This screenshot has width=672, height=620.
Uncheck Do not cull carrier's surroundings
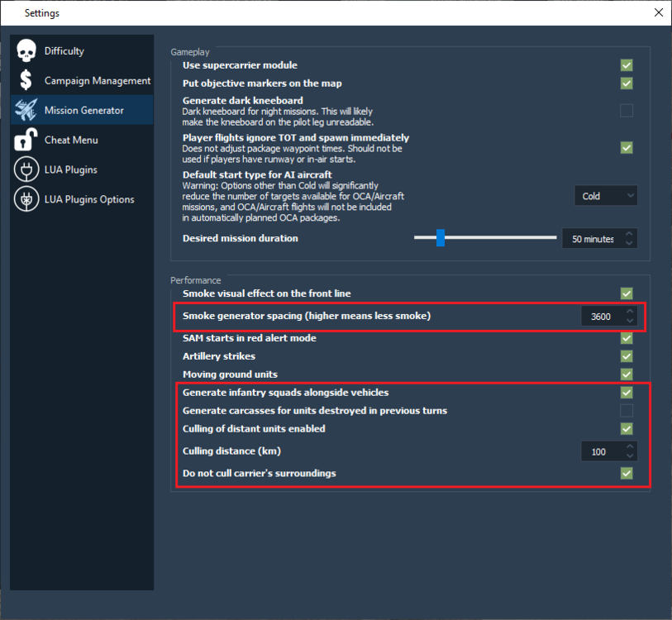[627, 474]
